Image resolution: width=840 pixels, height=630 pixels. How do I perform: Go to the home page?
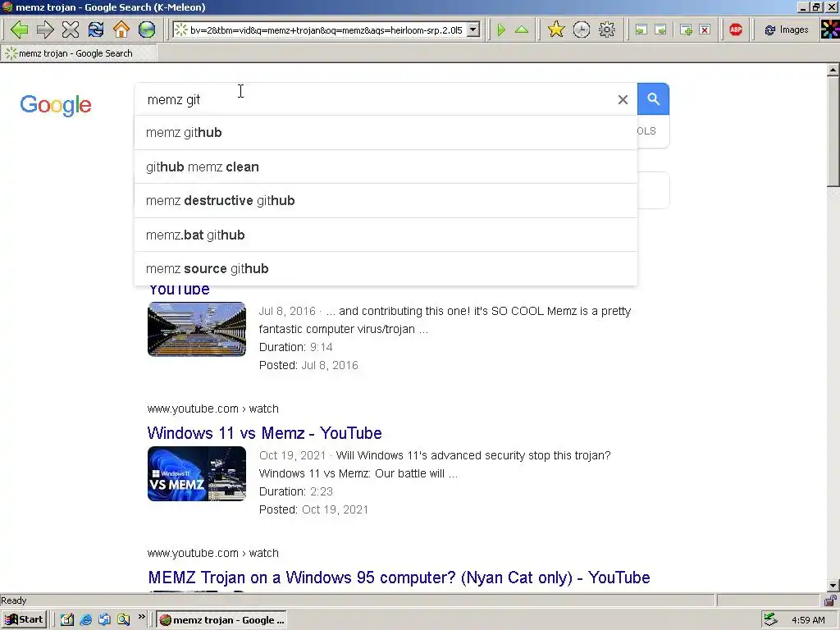(121, 30)
